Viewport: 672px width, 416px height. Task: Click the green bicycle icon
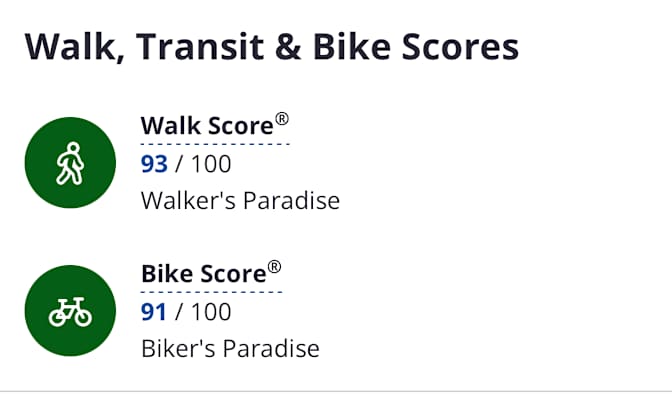(70, 311)
